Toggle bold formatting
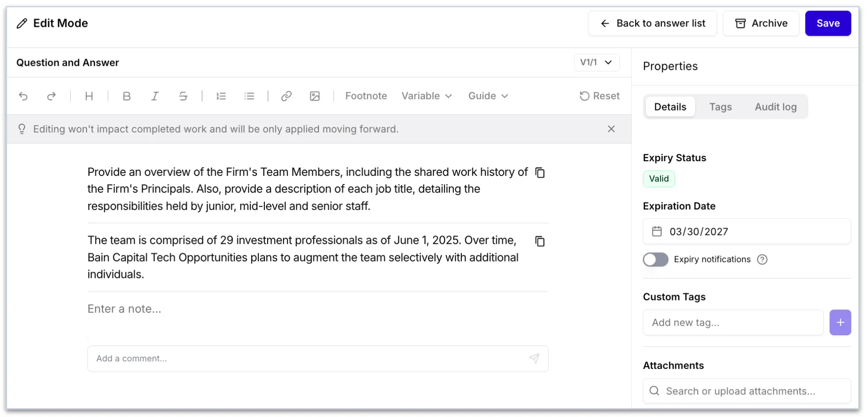Image resolution: width=868 pixels, height=417 pixels. coord(127,96)
